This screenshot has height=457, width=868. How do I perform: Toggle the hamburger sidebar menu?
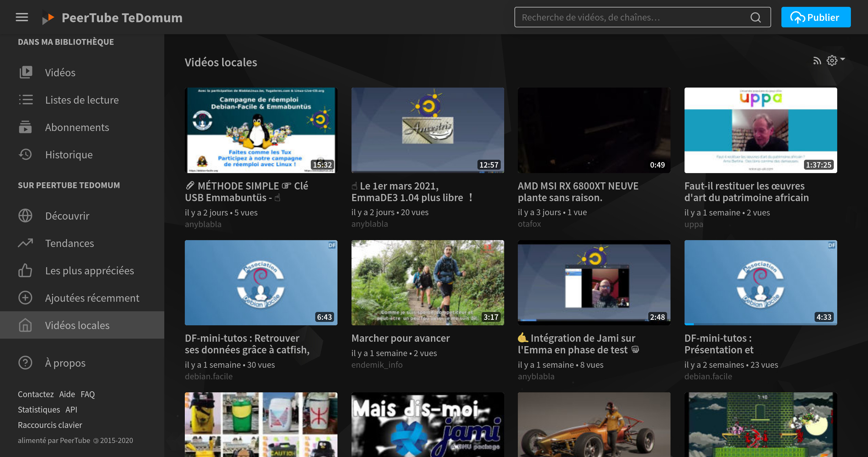coord(22,17)
